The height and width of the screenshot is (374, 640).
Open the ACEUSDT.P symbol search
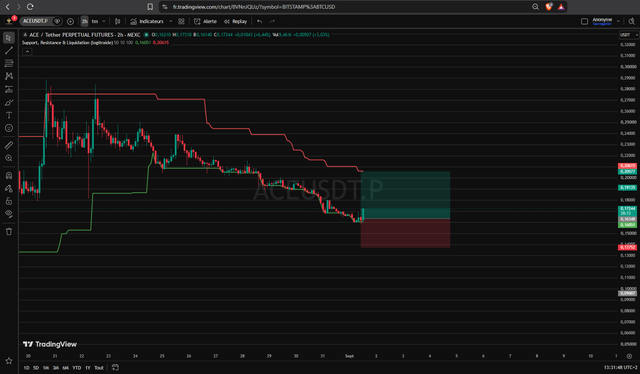(x=35, y=21)
